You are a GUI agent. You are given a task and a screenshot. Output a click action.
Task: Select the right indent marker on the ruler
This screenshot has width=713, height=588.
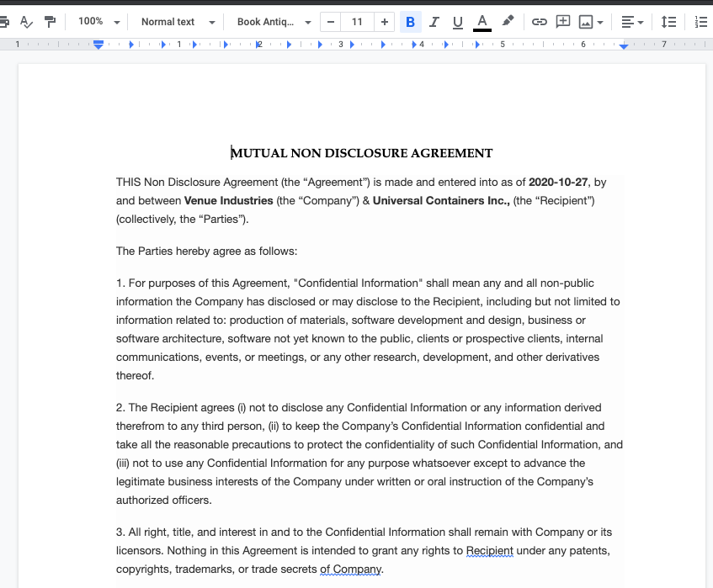click(624, 46)
